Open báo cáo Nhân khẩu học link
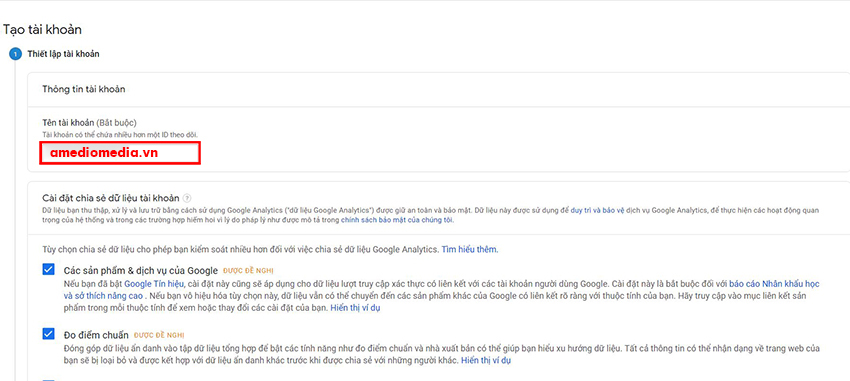The image size is (850, 381). 774,283
